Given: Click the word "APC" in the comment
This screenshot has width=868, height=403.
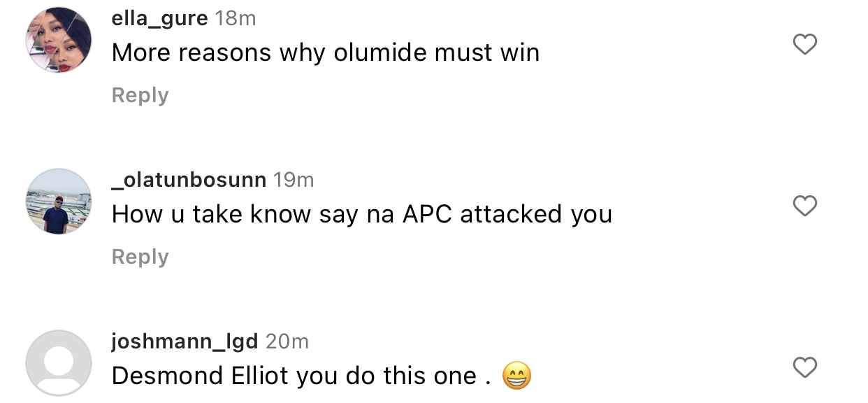Looking at the screenshot, I should pyautogui.click(x=428, y=214).
